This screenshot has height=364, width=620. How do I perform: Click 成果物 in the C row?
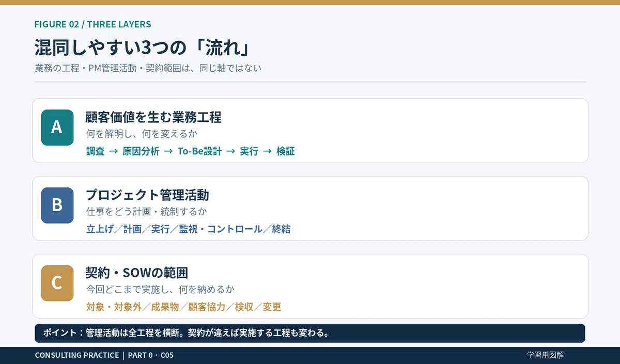(165, 307)
